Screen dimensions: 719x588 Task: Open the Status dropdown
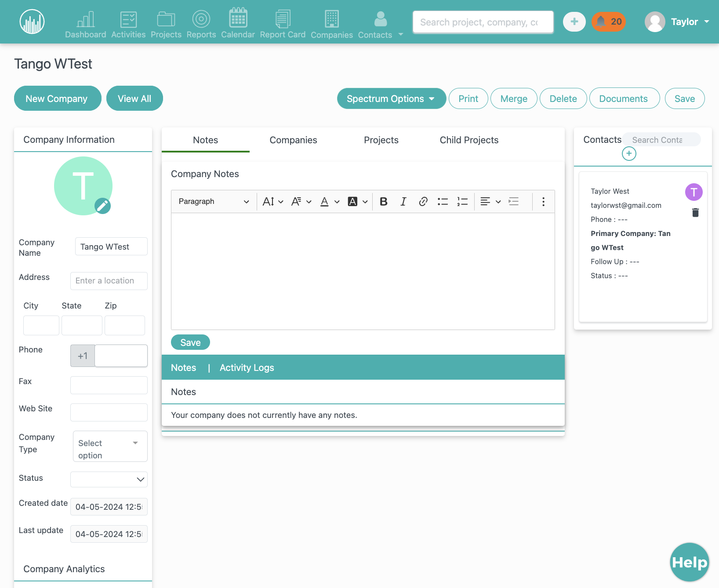pyautogui.click(x=109, y=479)
